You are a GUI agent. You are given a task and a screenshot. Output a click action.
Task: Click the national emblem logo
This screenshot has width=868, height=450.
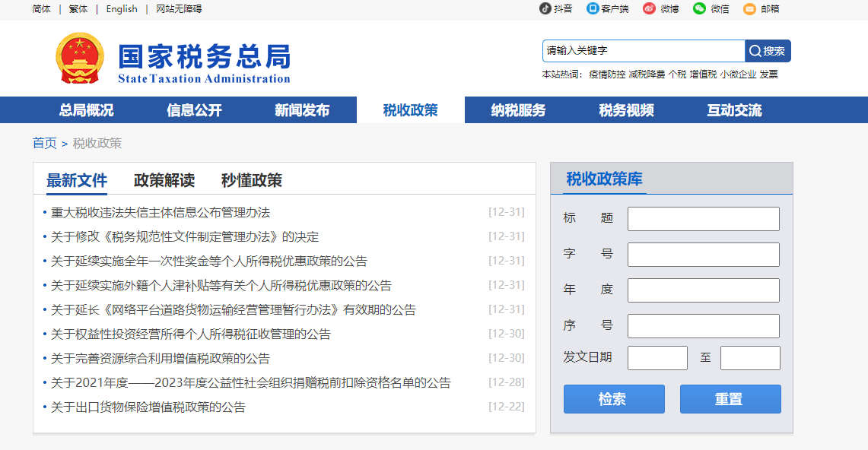click(78, 57)
